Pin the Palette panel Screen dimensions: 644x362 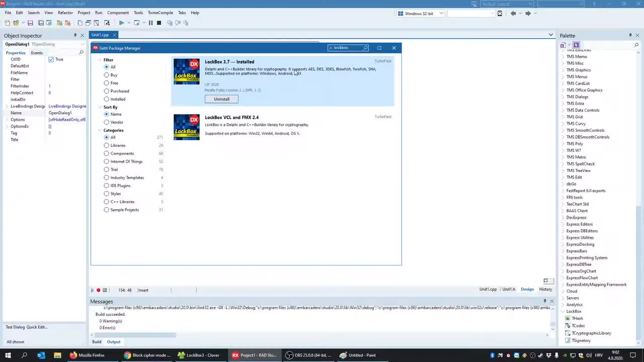click(630, 35)
